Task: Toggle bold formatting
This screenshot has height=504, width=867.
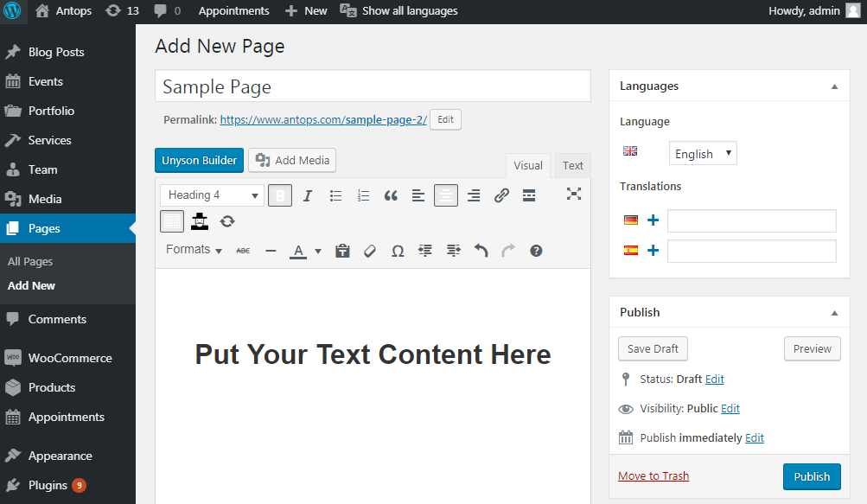Action: (x=280, y=195)
